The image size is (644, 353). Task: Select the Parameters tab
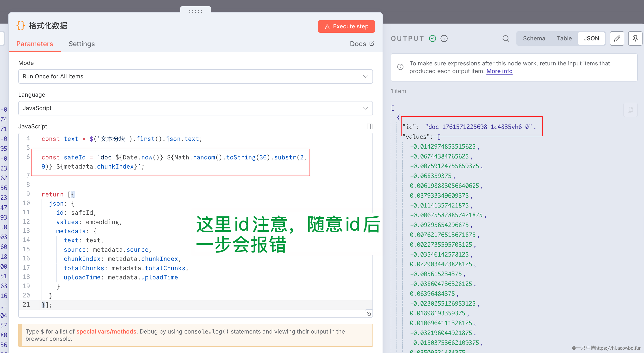click(x=35, y=44)
